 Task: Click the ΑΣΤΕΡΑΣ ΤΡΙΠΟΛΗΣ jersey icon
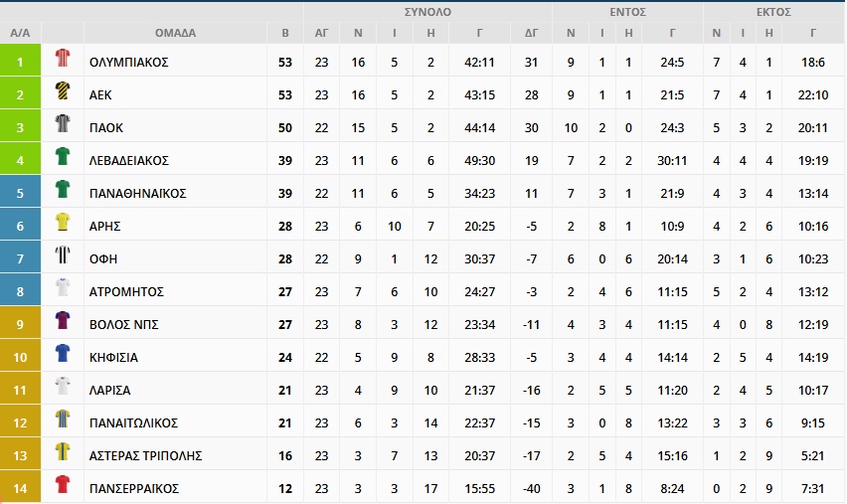pyautogui.click(x=63, y=451)
